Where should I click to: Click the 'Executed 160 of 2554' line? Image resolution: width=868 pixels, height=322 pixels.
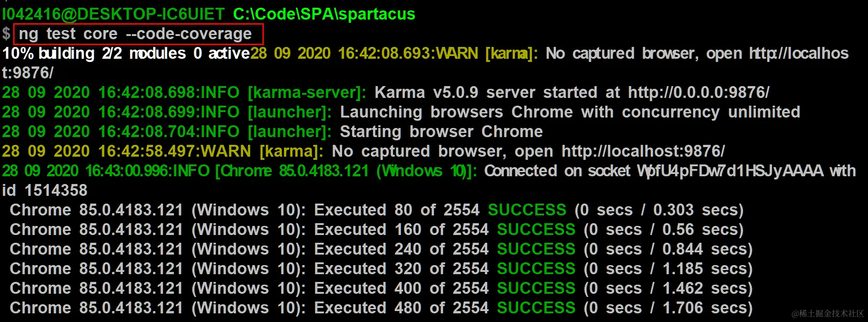pos(377,230)
